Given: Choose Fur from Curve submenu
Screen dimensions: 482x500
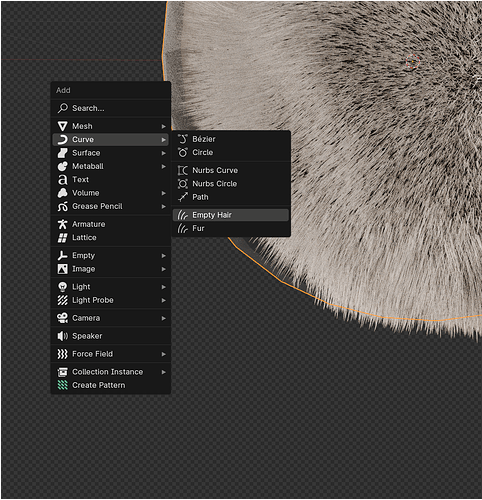Looking at the screenshot, I should click(x=231, y=228).
